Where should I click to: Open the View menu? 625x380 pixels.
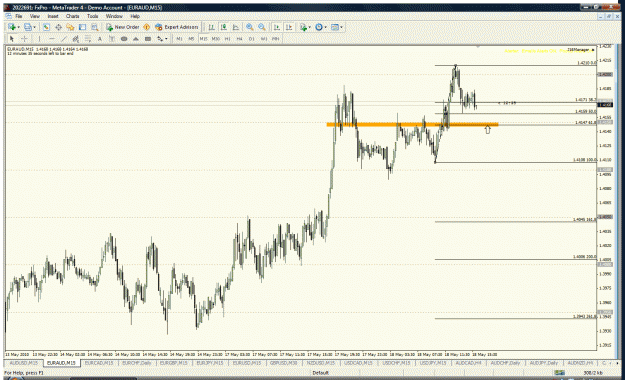tap(35, 16)
